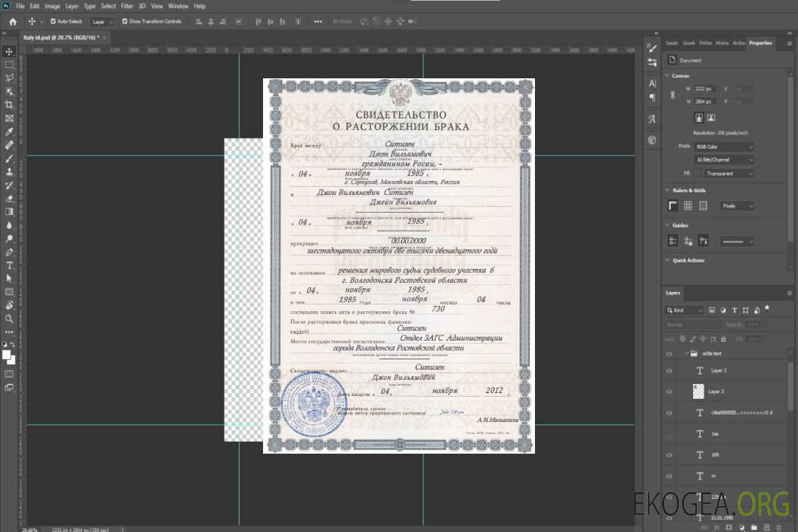Select the Gradient tool

coord(9,212)
